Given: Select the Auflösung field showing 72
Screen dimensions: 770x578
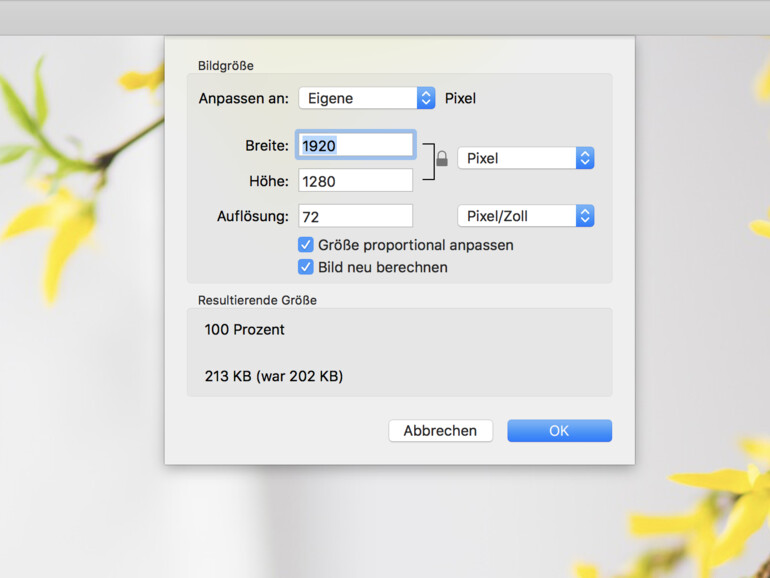Looking at the screenshot, I should click(x=356, y=216).
